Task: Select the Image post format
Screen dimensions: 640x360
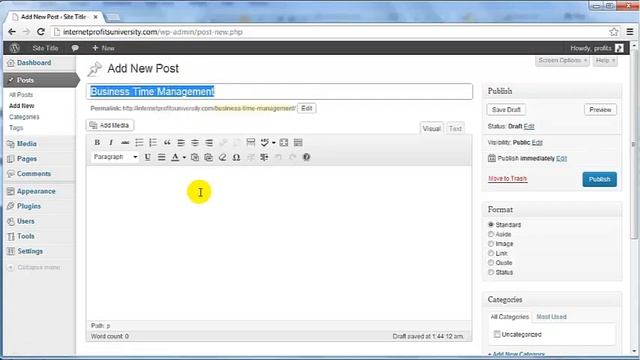Action: 491,244
